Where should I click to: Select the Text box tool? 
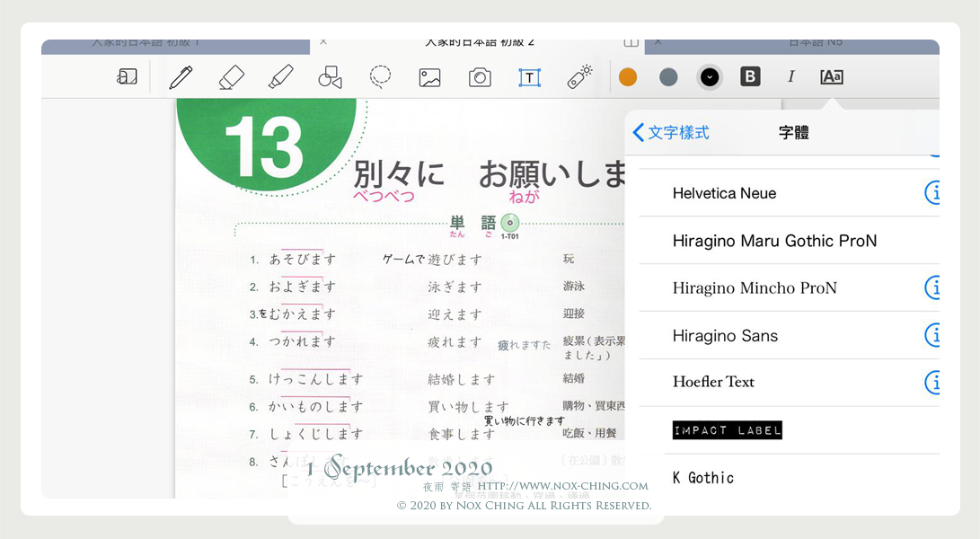[x=529, y=77]
